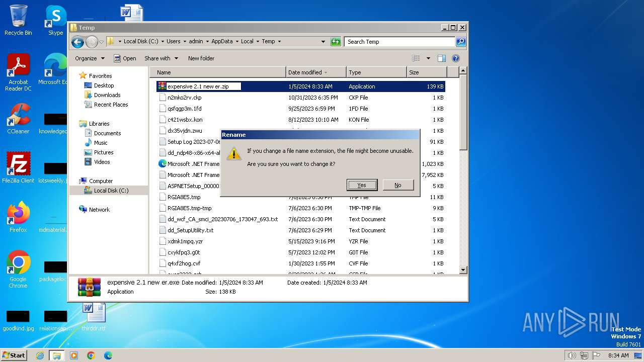Select file RGIA8E5.tmp-tmp

189,208
